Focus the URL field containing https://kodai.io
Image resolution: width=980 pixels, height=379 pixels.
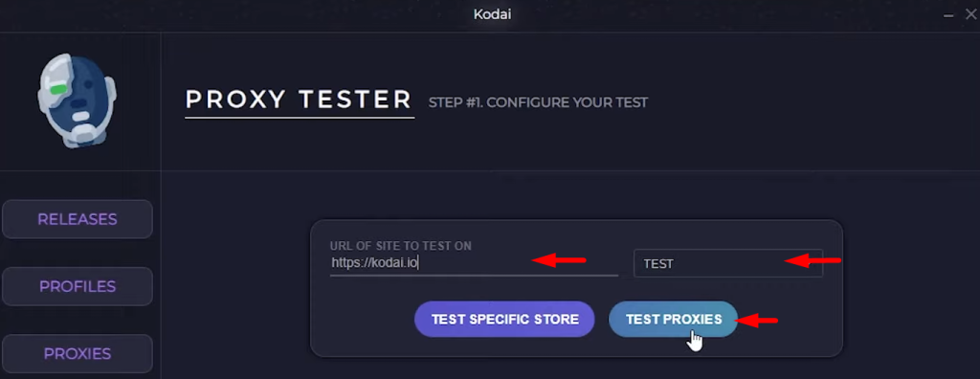click(x=474, y=262)
